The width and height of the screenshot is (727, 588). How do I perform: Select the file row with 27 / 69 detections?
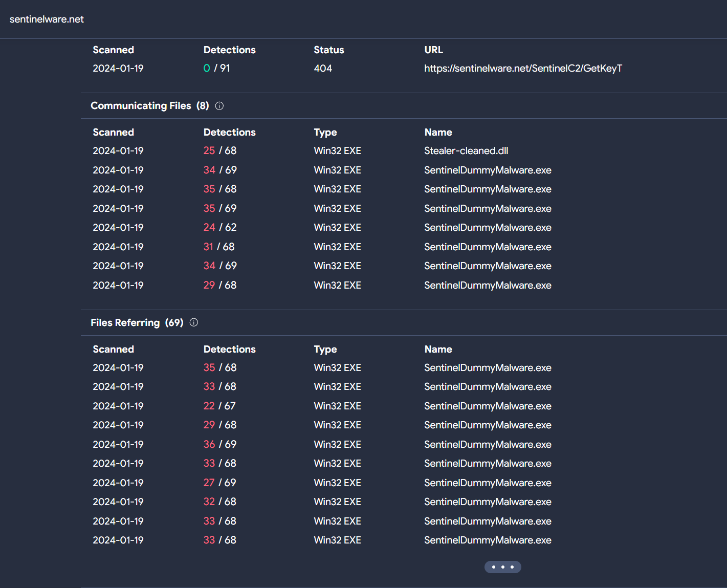488,483
